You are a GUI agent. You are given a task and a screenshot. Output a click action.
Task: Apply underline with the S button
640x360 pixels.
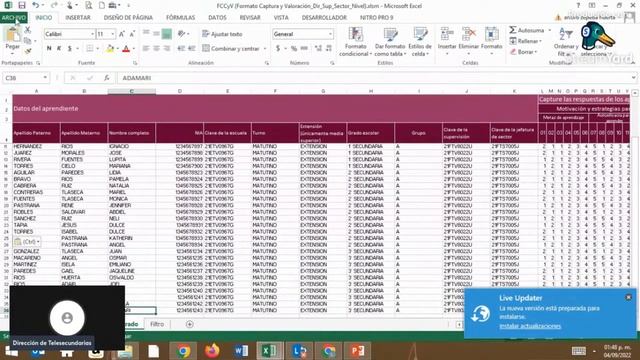[x=69, y=49]
